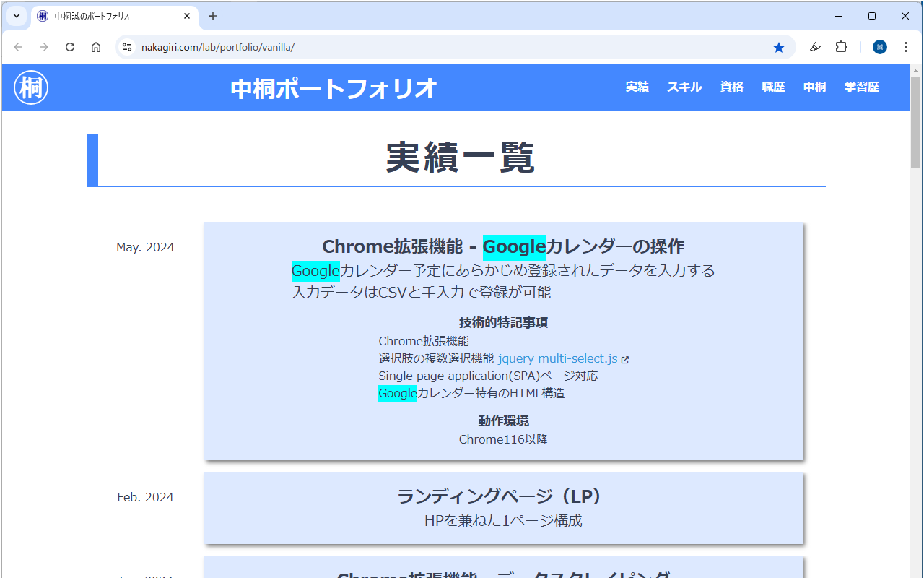The height and width of the screenshot is (578, 924).
Task: Reload the page with the refresh icon
Action: (x=70, y=47)
